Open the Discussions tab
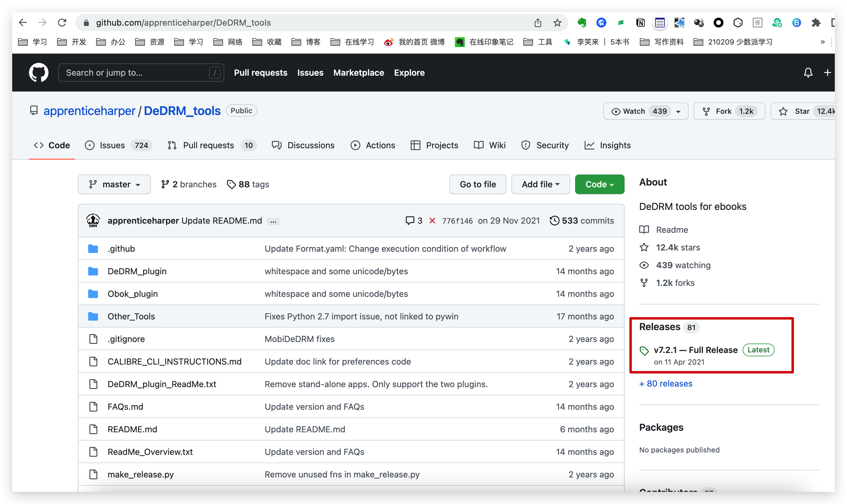847x504 pixels. [x=303, y=145]
